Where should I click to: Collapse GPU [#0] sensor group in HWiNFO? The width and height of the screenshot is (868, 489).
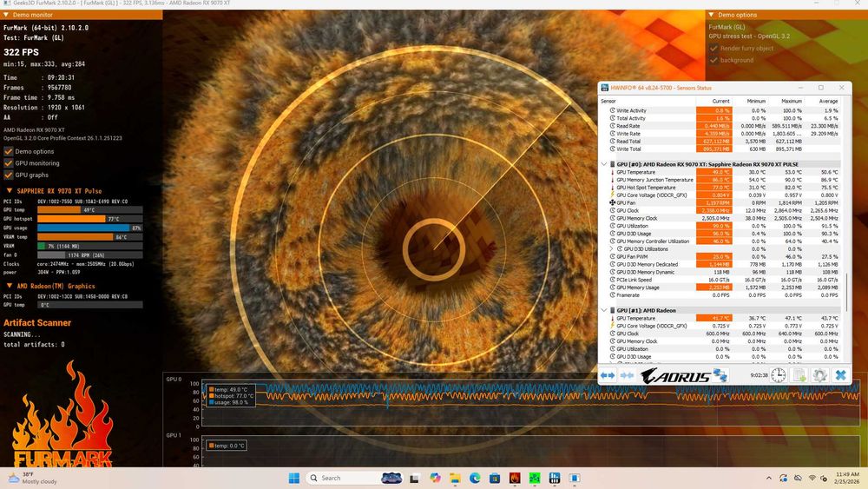[604, 164]
